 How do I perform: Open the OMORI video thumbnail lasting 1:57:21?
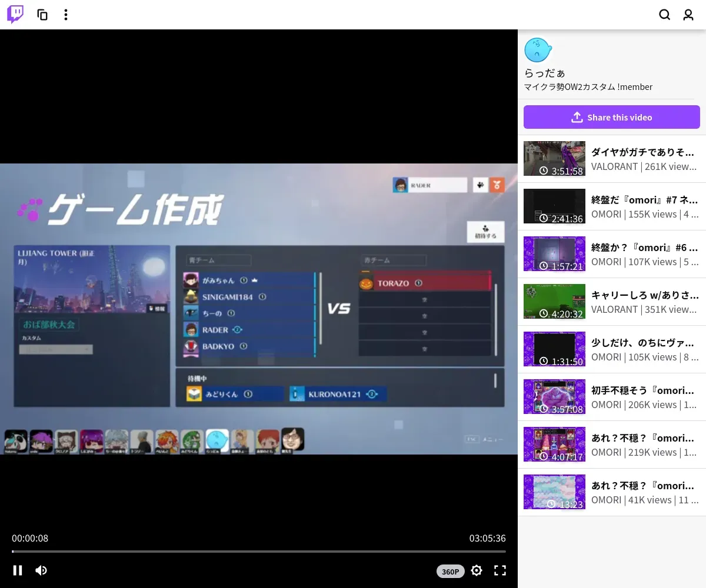[x=554, y=254]
